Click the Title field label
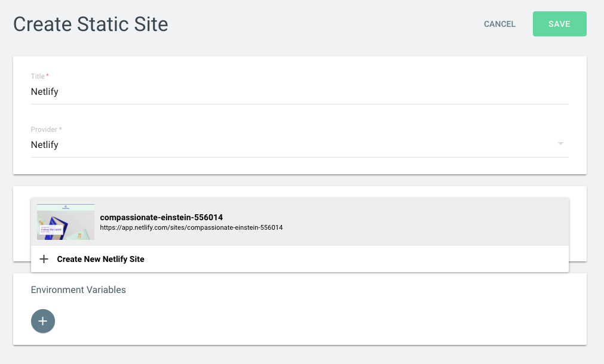The image size is (604, 364). (x=39, y=76)
